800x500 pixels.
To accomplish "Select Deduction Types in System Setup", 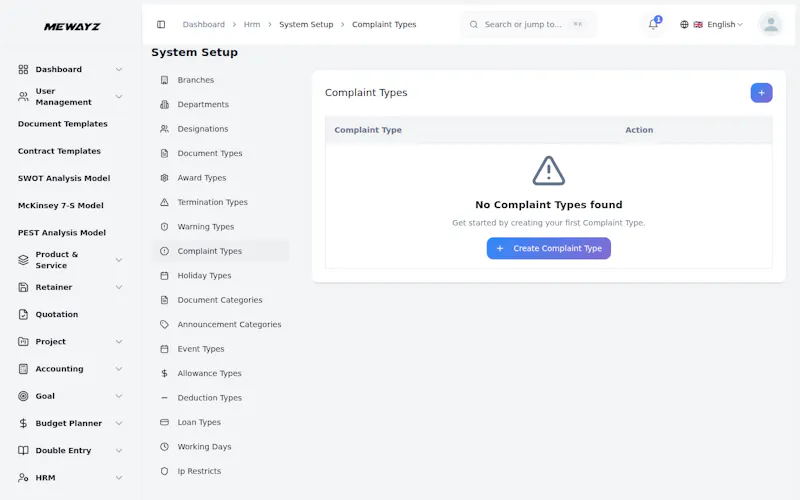I will (x=209, y=398).
